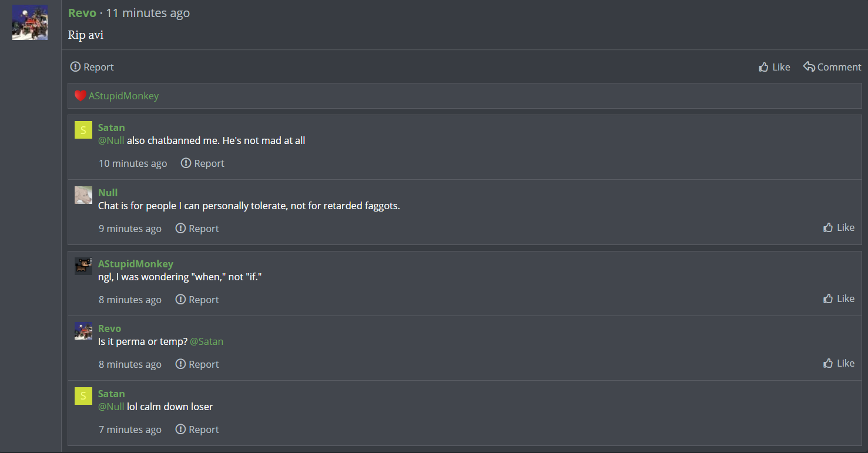Report Null's comment
Image resolution: width=868 pixels, height=453 pixels.
pyautogui.click(x=197, y=229)
